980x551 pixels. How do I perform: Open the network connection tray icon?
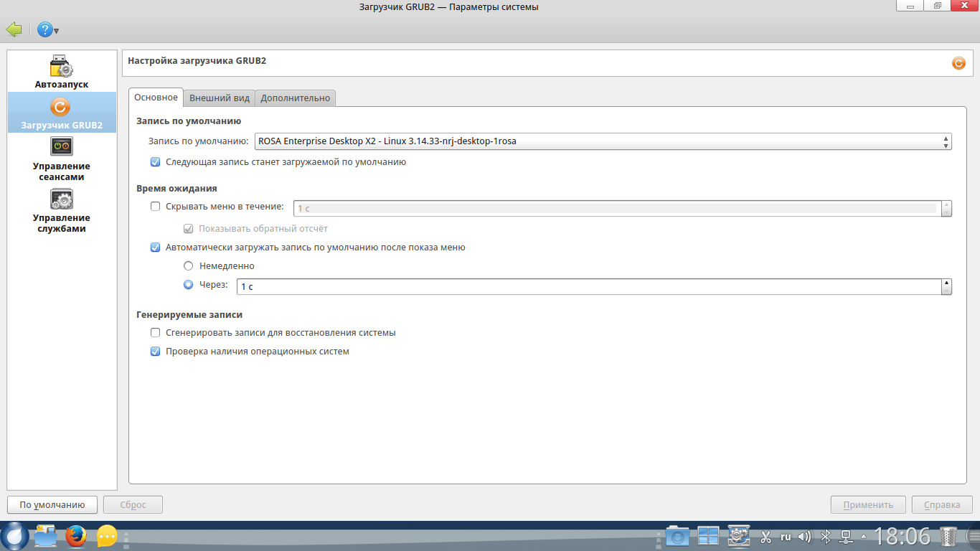846,537
